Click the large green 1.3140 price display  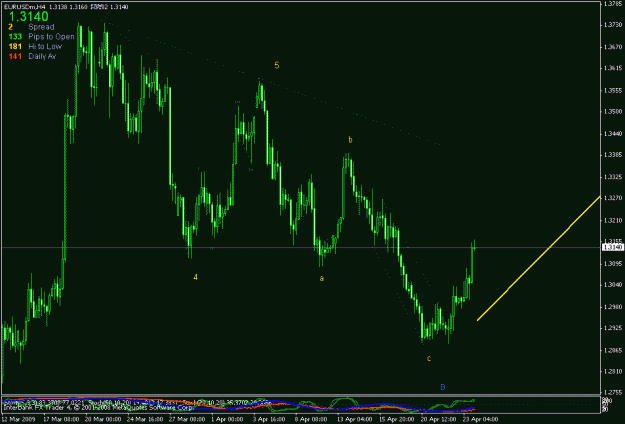click(x=29, y=16)
